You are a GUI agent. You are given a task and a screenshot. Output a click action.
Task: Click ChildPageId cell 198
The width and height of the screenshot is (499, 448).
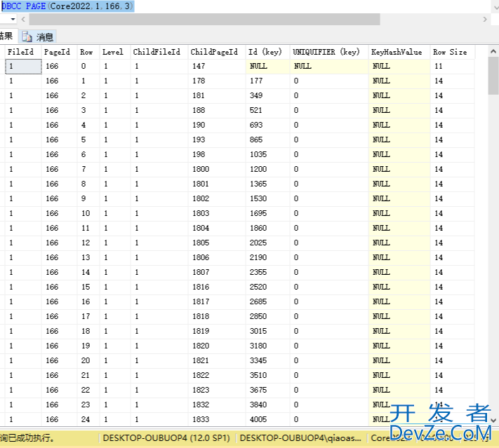(x=217, y=154)
